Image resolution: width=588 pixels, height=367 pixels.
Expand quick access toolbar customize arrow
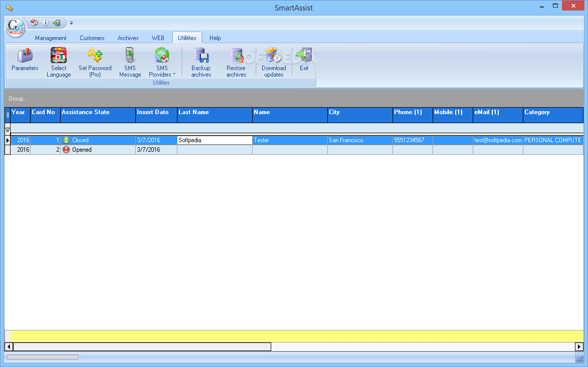(x=71, y=23)
